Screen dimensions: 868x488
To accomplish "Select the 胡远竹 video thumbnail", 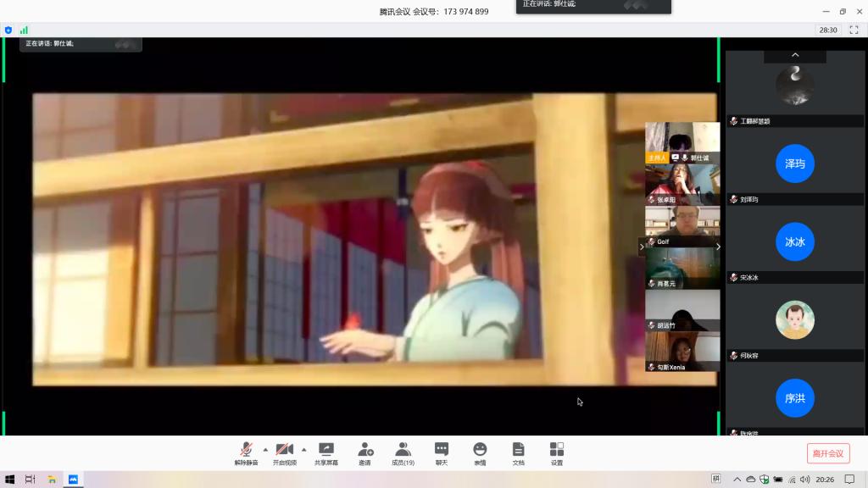I will [682, 310].
